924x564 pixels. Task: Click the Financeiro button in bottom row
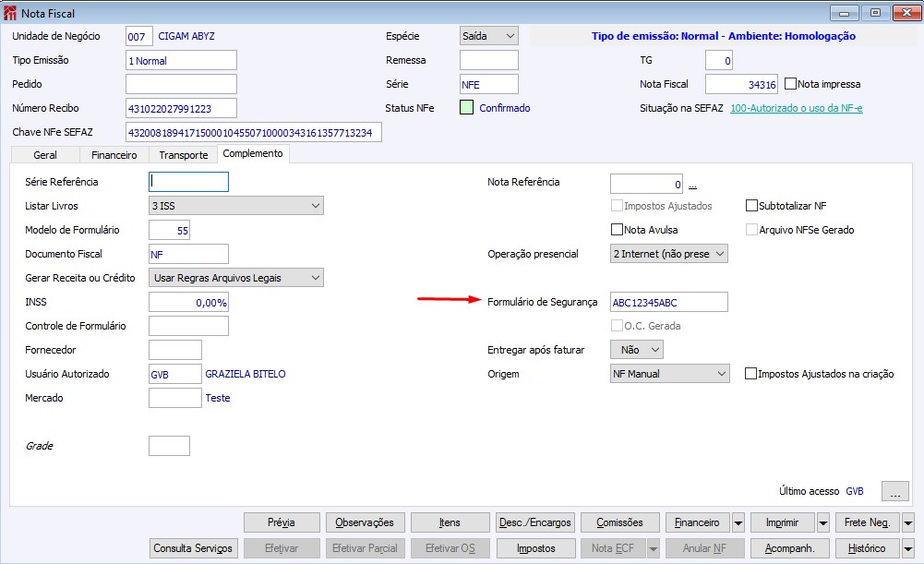tap(698, 522)
